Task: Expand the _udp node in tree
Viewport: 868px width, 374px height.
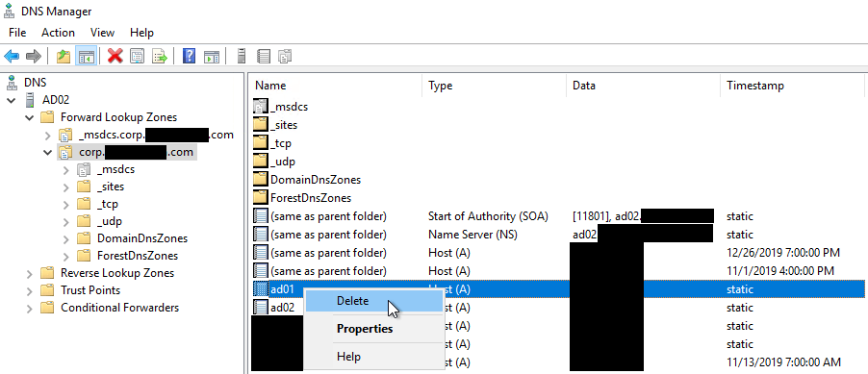Action: [x=65, y=221]
